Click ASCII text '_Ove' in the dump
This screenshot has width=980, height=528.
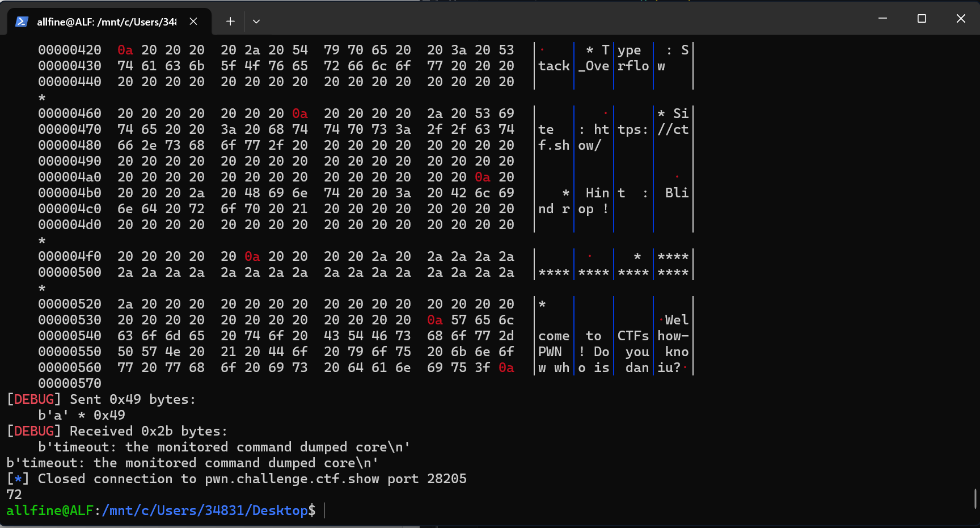click(594, 66)
